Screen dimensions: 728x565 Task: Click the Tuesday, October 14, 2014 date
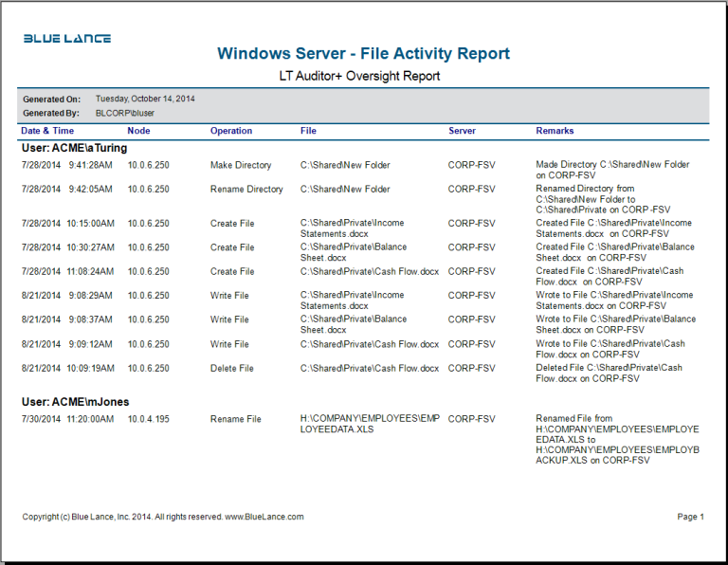(145, 99)
